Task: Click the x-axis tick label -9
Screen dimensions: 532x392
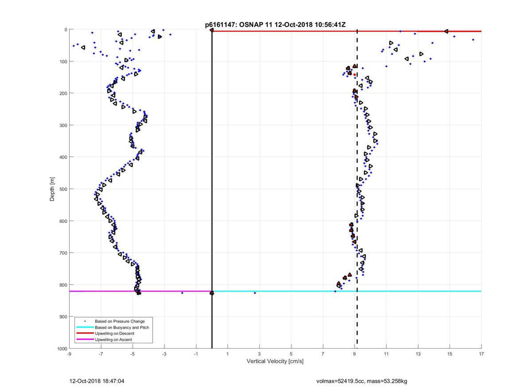Action: [x=69, y=354]
